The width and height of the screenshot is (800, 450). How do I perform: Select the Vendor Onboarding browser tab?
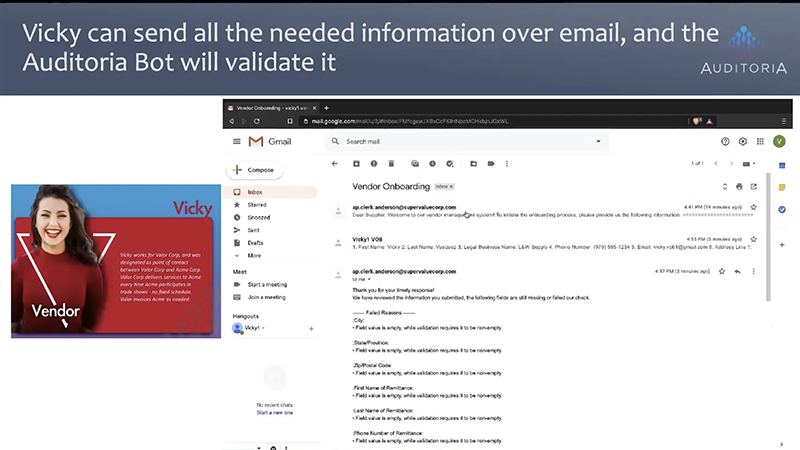click(272, 108)
